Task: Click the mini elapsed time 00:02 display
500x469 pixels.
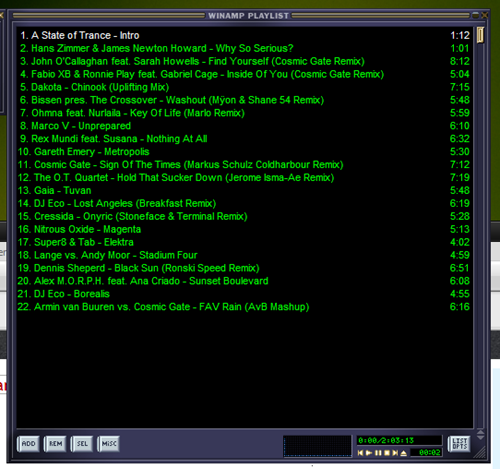Action: 426,452
